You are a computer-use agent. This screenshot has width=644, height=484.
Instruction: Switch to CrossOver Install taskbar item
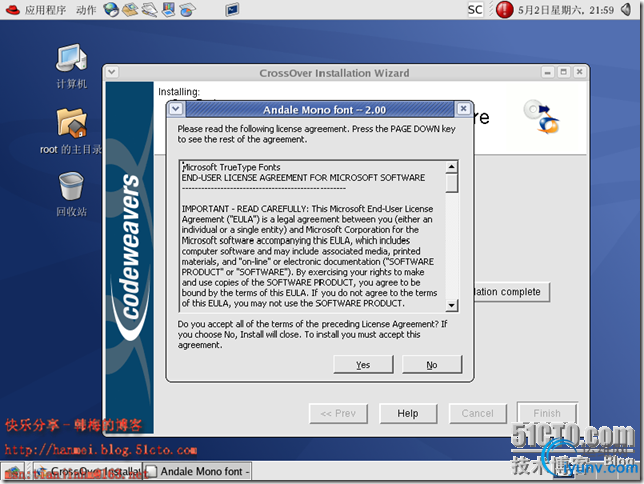click(x=88, y=472)
